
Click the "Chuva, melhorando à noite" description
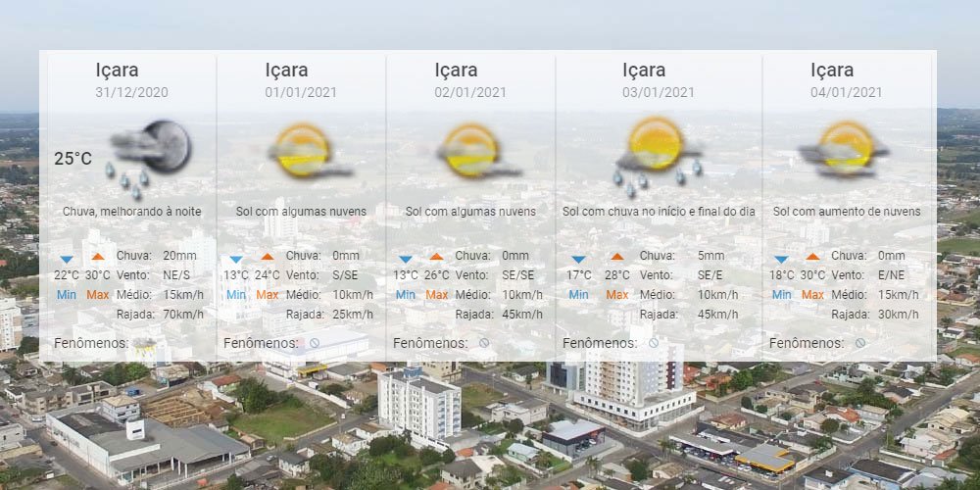coord(131,212)
